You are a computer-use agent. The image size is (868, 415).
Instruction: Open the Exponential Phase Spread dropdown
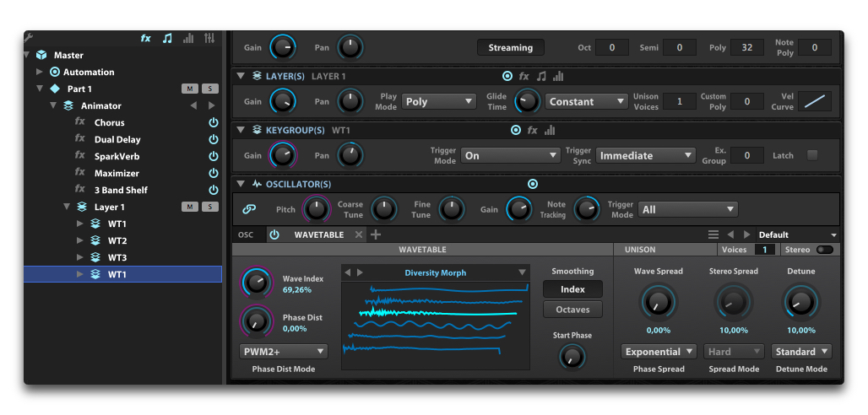[x=659, y=352]
